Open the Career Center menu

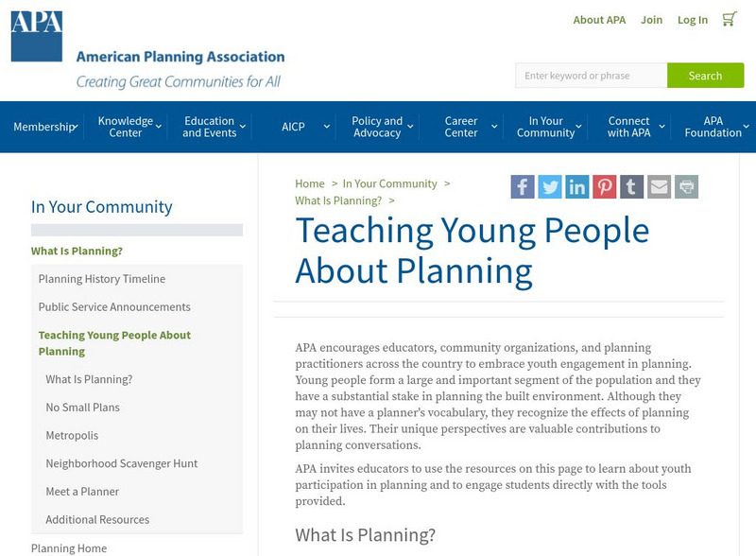click(x=461, y=126)
